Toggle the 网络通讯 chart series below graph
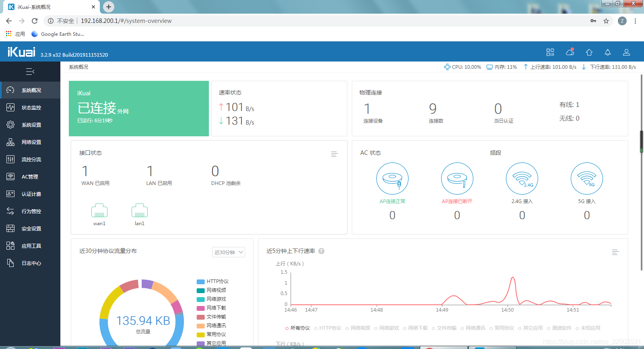The image size is (644, 349). (473, 328)
